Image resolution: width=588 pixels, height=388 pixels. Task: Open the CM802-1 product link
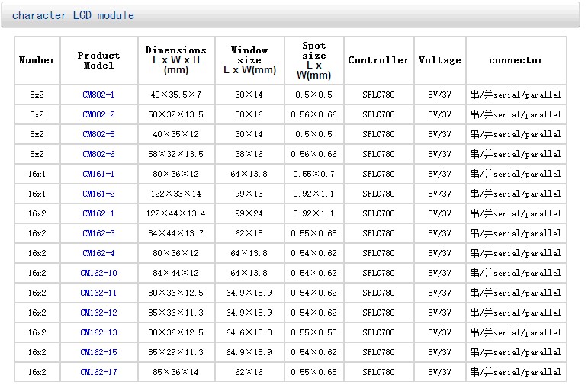click(98, 95)
